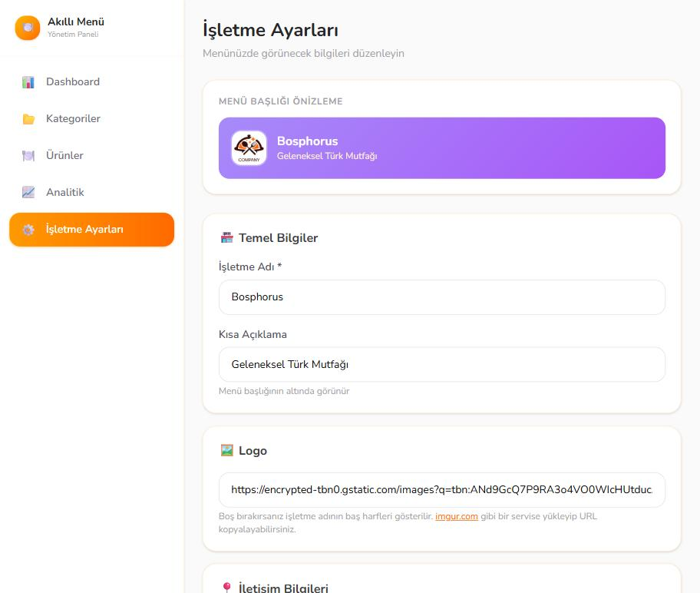Image resolution: width=700 pixels, height=593 pixels.
Task: Click the Logo section picture icon
Action: (226, 450)
